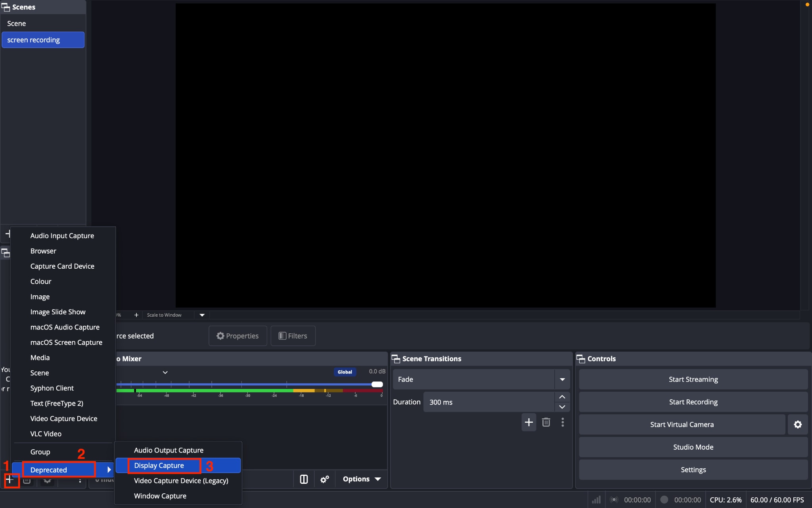Choose macOS Audio Capture source
The width and height of the screenshot is (812, 508).
tap(65, 327)
